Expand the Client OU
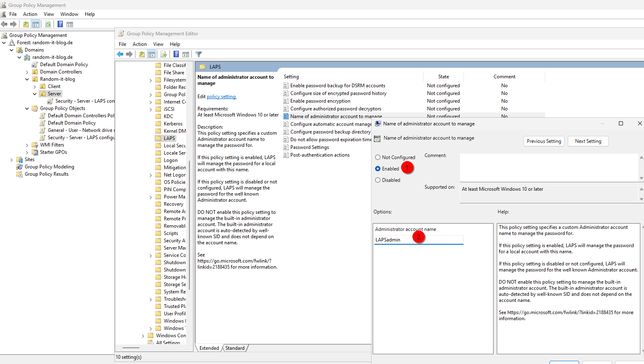Image resolution: width=644 pixels, height=364 pixels. coord(35,87)
